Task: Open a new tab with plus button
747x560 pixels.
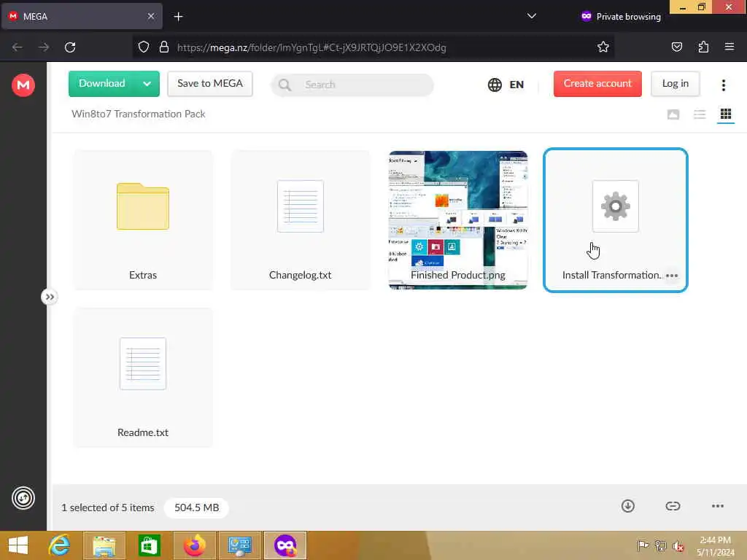Action: 178,17
